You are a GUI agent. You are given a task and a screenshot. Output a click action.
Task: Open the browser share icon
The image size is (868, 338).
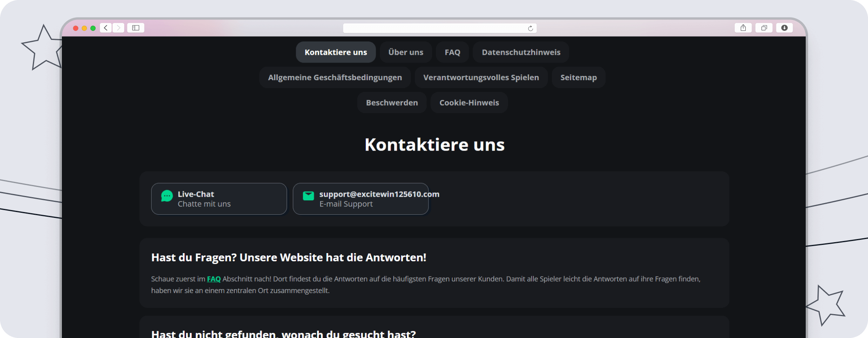(x=743, y=28)
